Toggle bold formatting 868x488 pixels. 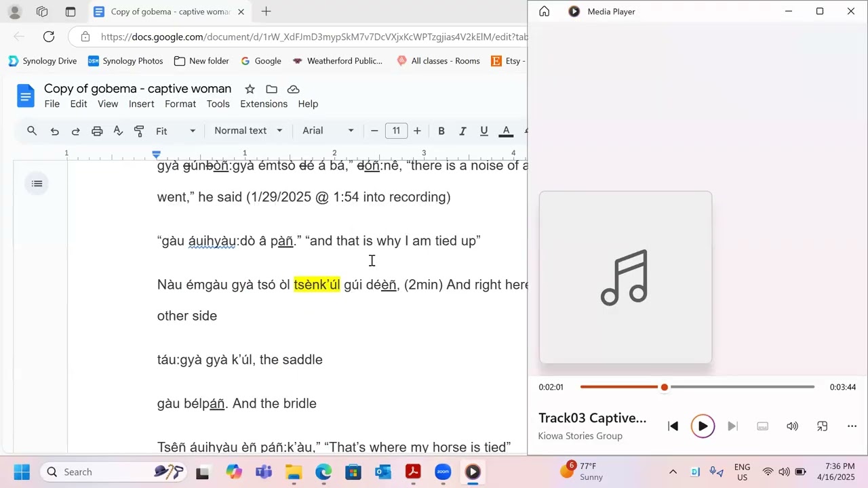click(x=441, y=131)
